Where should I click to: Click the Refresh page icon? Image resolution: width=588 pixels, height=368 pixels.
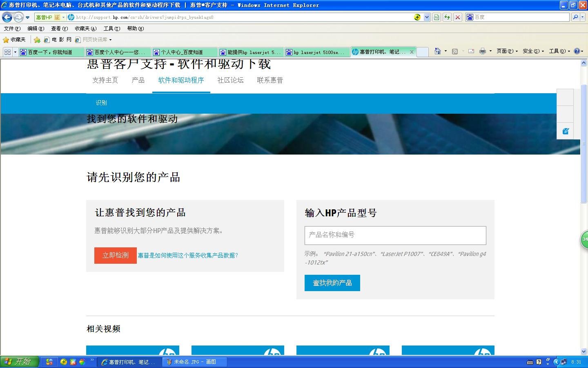pyautogui.click(x=447, y=17)
